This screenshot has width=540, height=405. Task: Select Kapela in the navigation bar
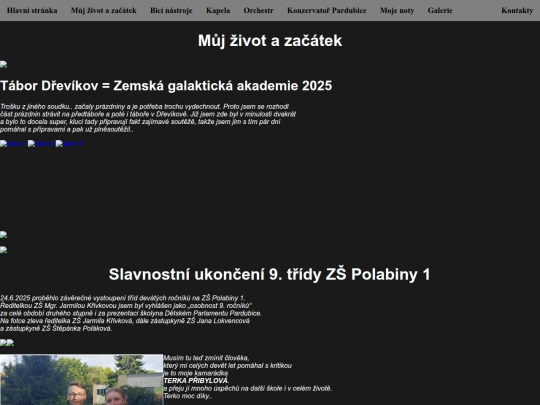pyautogui.click(x=218, y=10)
